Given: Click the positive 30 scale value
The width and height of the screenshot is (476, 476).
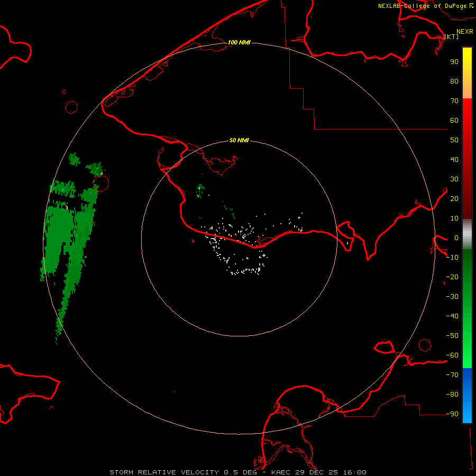Looking at the screenshot, I should point(454,179).
